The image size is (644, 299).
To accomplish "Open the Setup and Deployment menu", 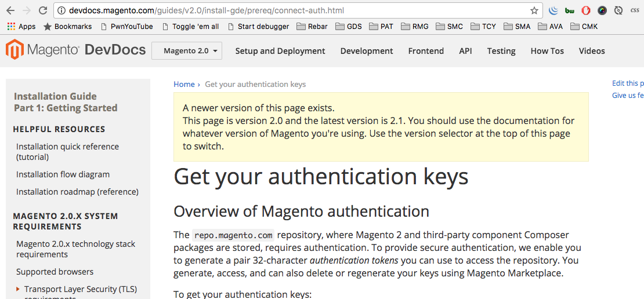I will 280,51.
